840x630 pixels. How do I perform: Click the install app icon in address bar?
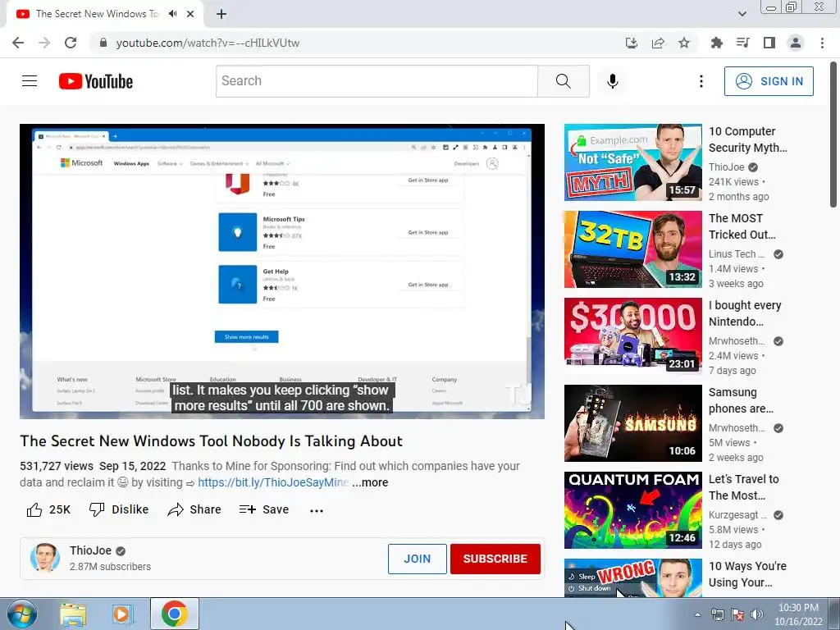[632, 43]
